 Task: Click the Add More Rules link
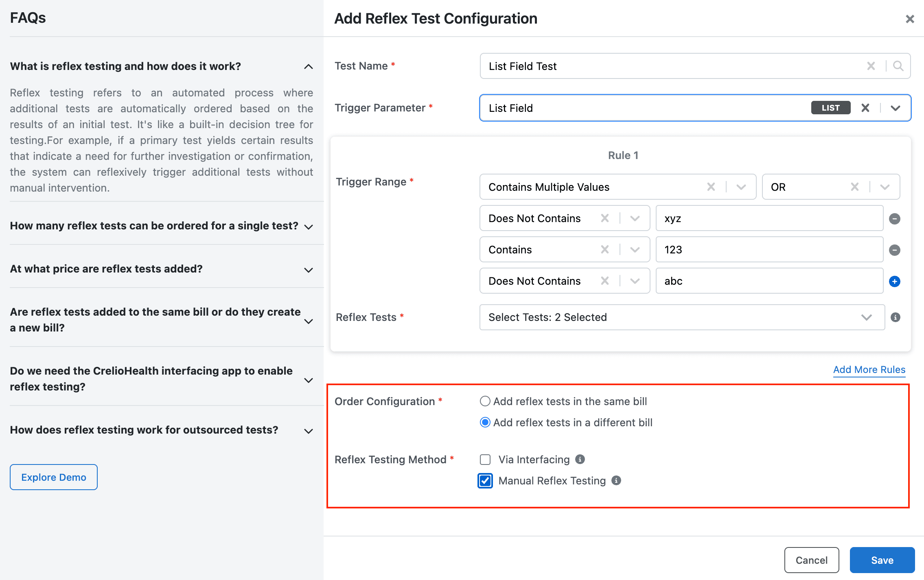[869, 370]
